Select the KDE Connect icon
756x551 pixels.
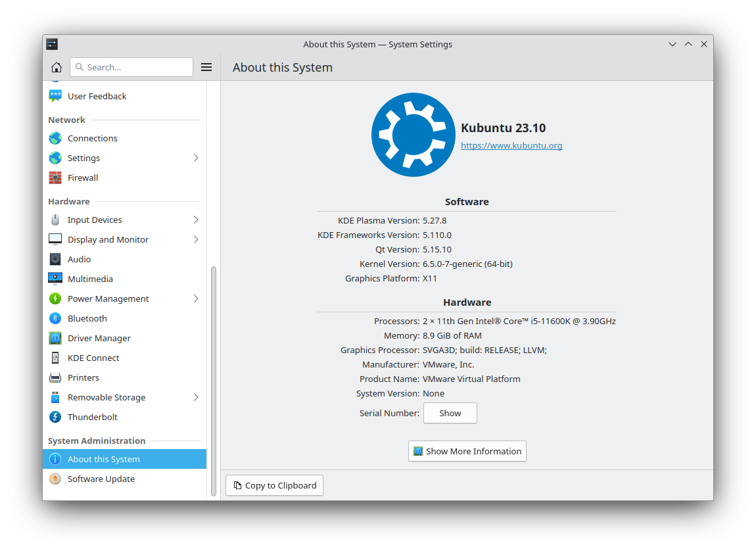(x=55, y=358)
